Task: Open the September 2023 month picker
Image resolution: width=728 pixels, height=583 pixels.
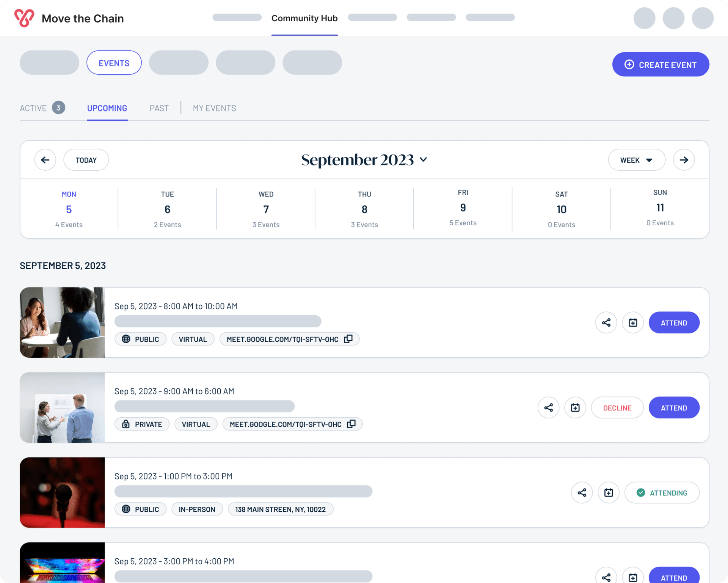Action: click(364, 160)
